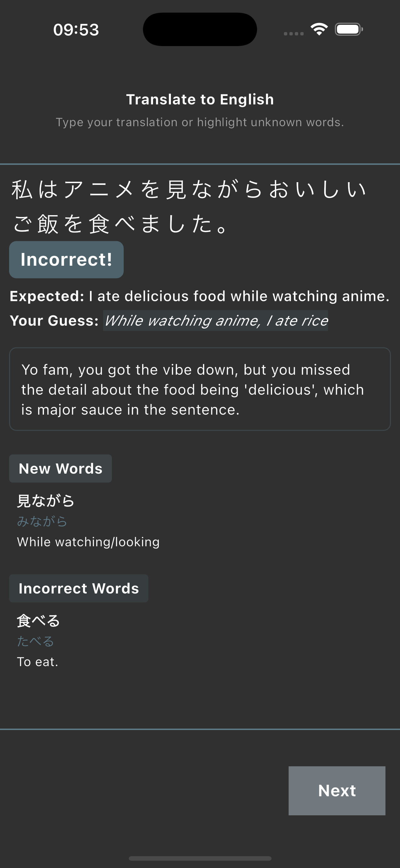Image resolution: width=400 pixels, height=868 pixels.
Task: Tap the incorrect word 食べる
Action: click(x=38, y=620)
